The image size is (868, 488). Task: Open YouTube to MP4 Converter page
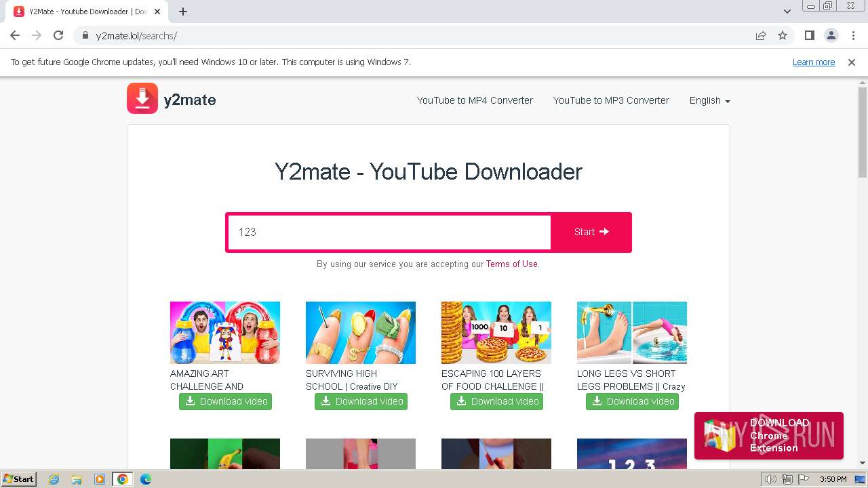coord(475,100)
